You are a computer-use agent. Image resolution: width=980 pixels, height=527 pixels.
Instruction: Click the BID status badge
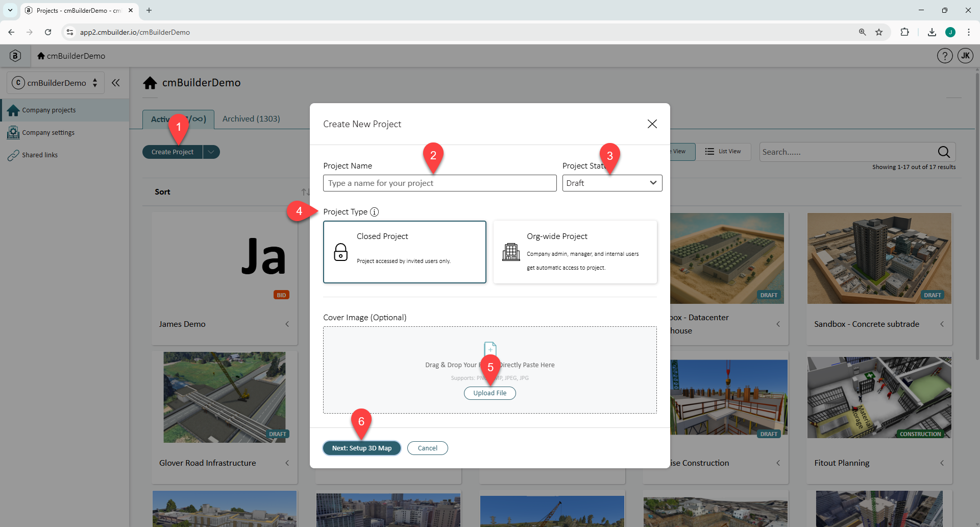click(x=281, y=295)
